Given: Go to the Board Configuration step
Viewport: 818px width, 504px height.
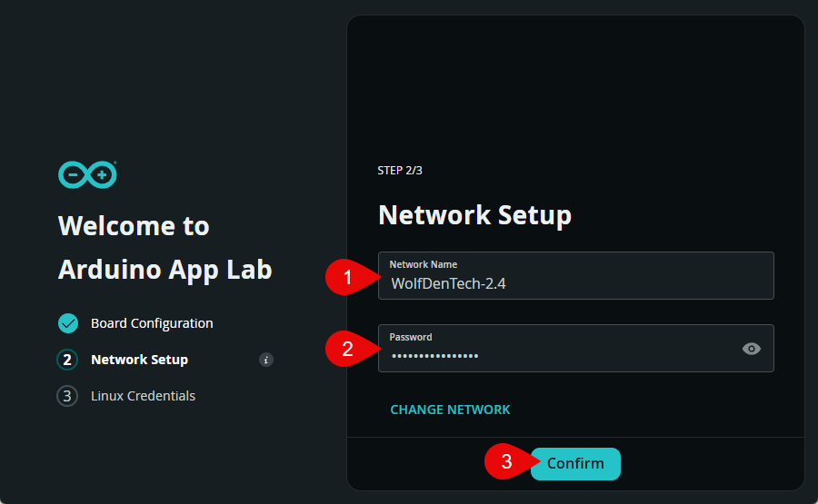Looking at the screenshot, I should (x=152, y=323).
